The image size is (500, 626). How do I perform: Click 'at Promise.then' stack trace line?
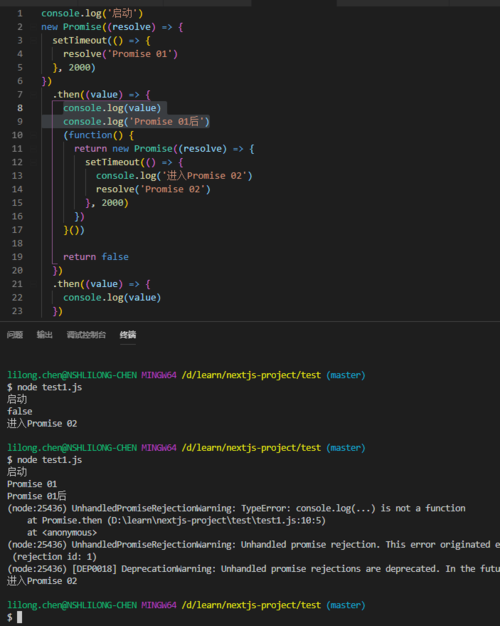click(176, 520)
